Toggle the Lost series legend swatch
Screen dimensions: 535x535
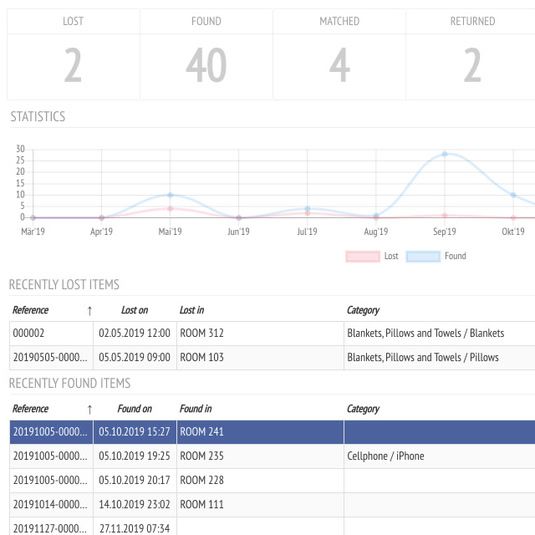(x=362, y=256)
